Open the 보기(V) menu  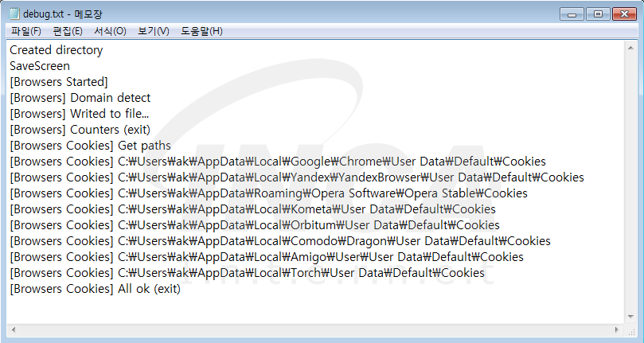[153, 31]
